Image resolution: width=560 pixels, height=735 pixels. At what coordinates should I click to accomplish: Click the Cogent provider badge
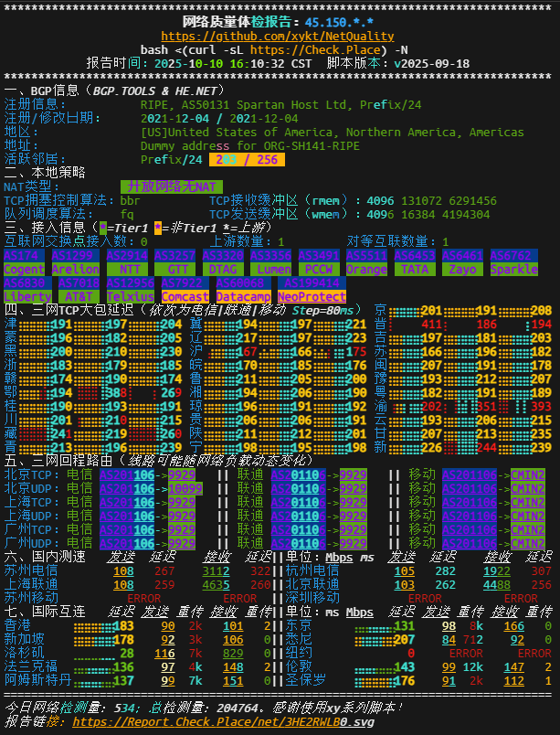pos(25,270)
